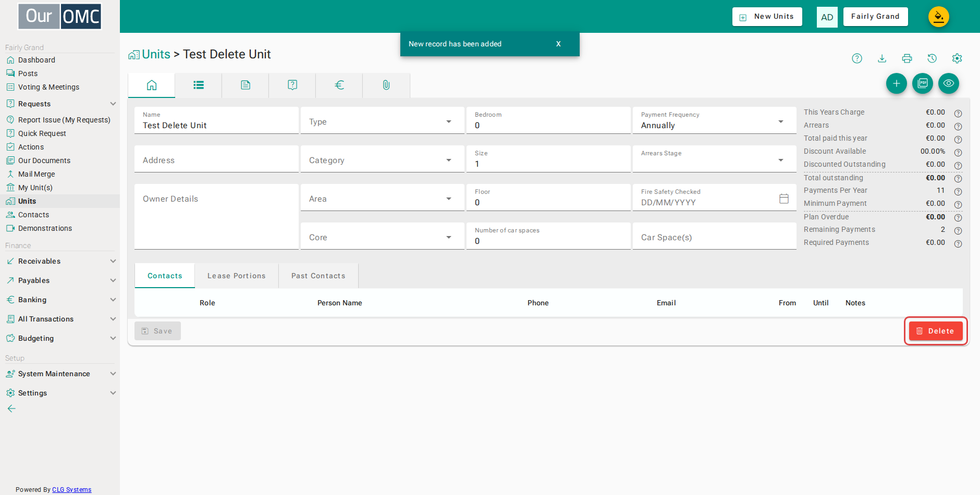Image resolution: width=980 pixels, height=495 pixels.
Task: Open the requests question-mark tab icon
Action: [x=292, y=85]
